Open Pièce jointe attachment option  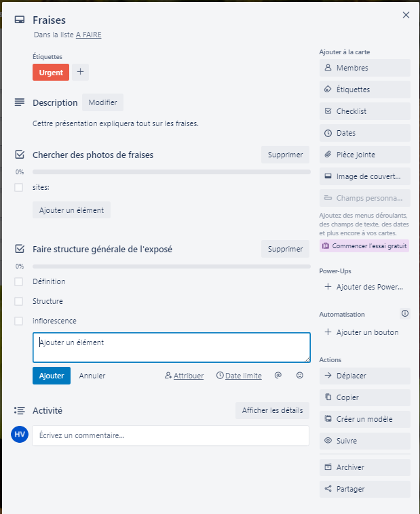pyautogui.click(x=365, y=155)
